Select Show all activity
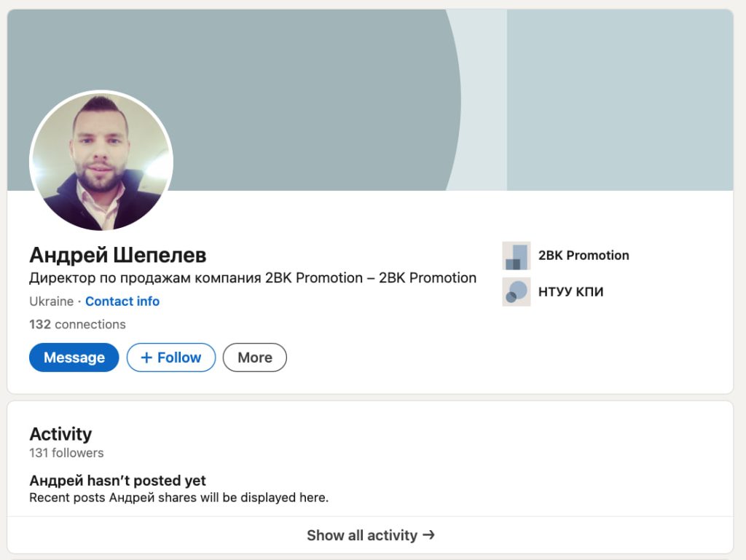The image size is (746, 560). tap(362, 535)
